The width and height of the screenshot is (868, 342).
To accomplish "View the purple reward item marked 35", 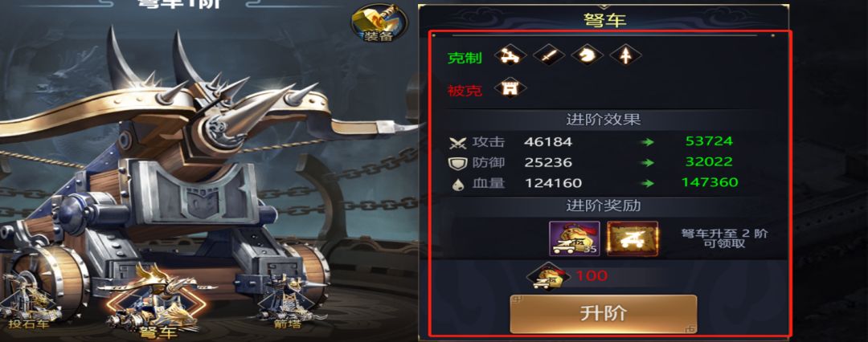I will click(x=575, y=238).
